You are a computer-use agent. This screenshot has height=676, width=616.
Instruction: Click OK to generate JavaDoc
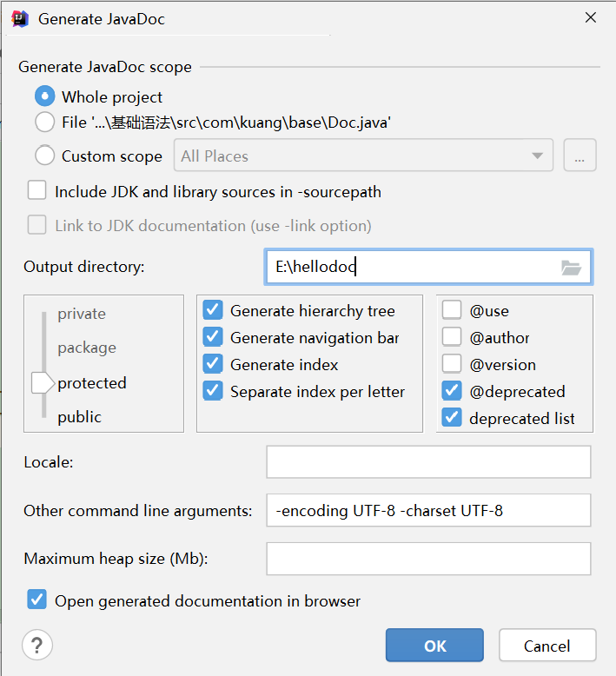pos(434,646)
